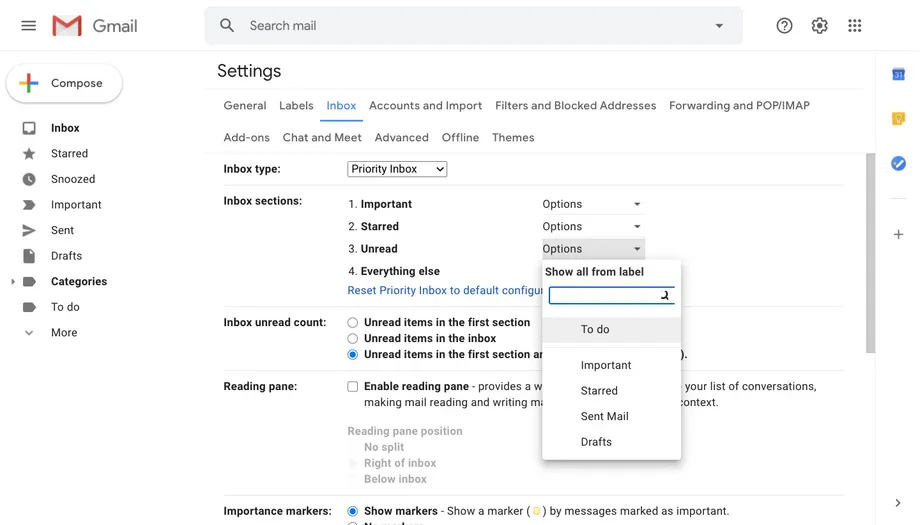Open the General settings tab

[x=245, y=106]
